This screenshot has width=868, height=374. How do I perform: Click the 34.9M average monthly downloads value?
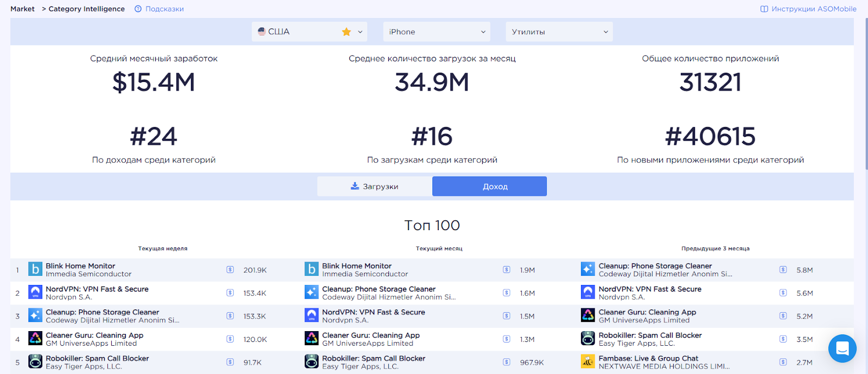432,83
